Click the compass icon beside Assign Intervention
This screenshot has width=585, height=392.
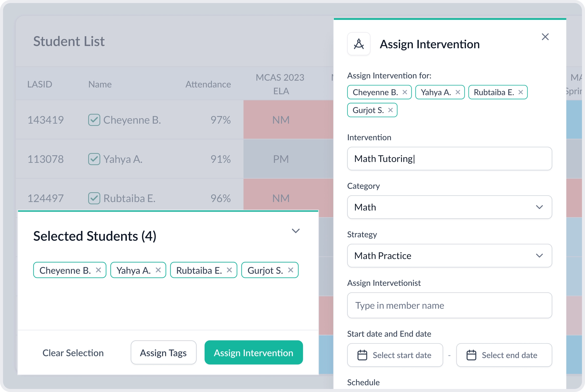pyautogui.click(x=359, y=44)
